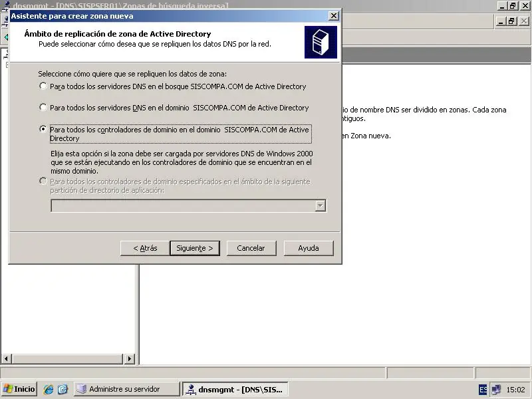
Task: Click the second quick launch icon beside Internet Explorer
Action: click(x=63, y=389)
